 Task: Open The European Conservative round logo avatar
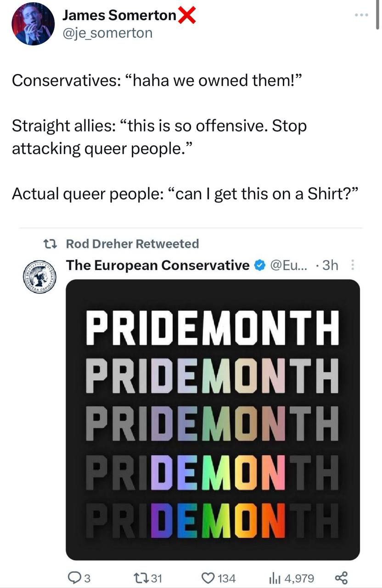pos(39,277)
